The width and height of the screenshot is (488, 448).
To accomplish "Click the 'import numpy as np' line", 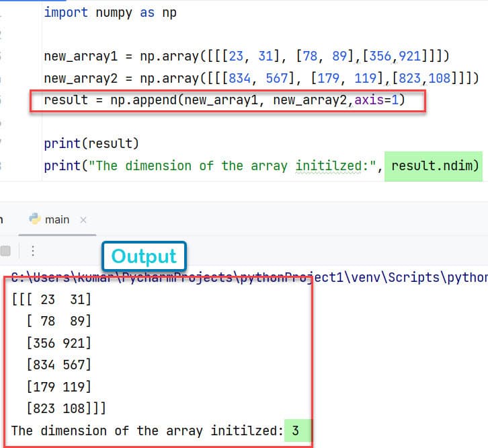I will (x=110, y=13).
